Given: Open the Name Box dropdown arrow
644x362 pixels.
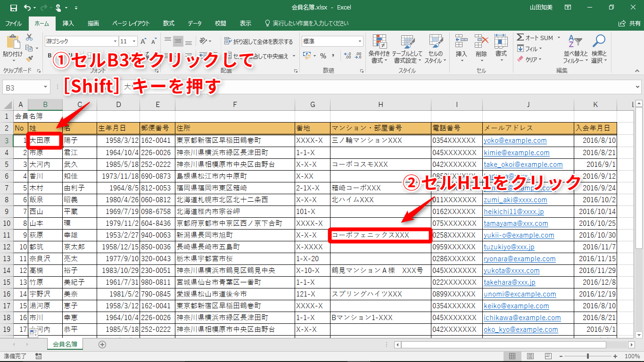Looking at the screenshot, I should pos(45,88).
